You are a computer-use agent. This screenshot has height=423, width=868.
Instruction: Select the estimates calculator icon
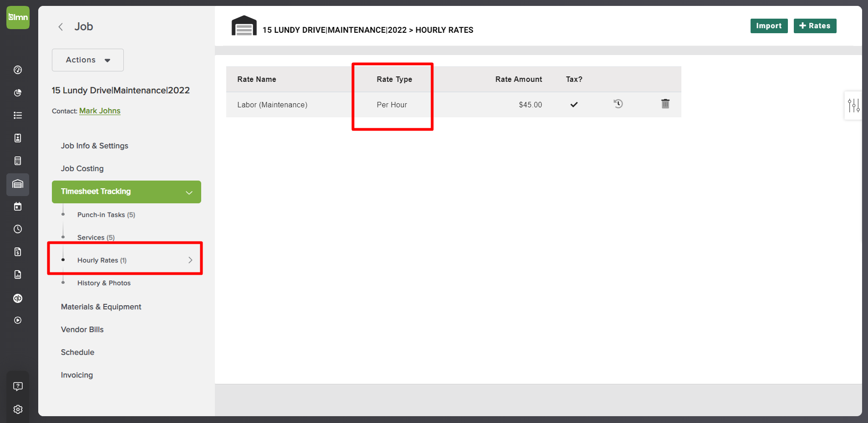click(x=17, y=161)
